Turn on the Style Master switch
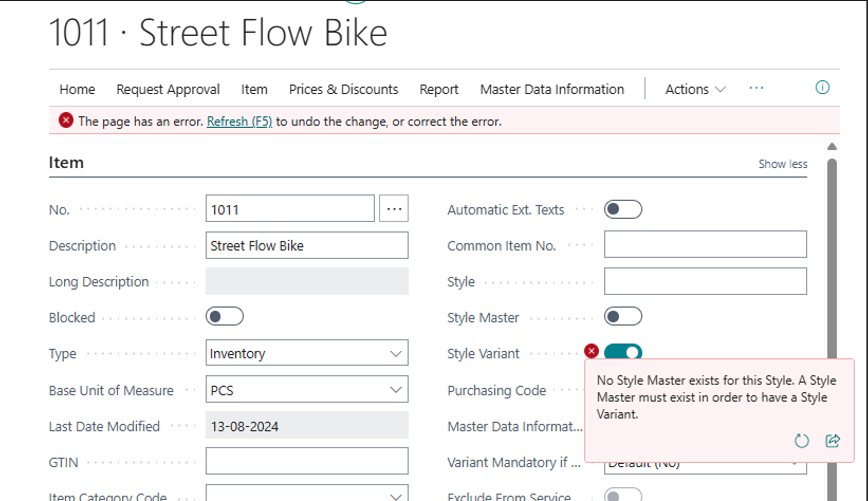Screen dimensions: 868x501 (623, 317)
